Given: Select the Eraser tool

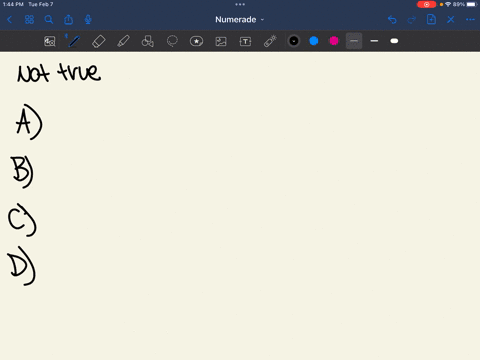Looking at the screenshot, I should pos(99,41).
